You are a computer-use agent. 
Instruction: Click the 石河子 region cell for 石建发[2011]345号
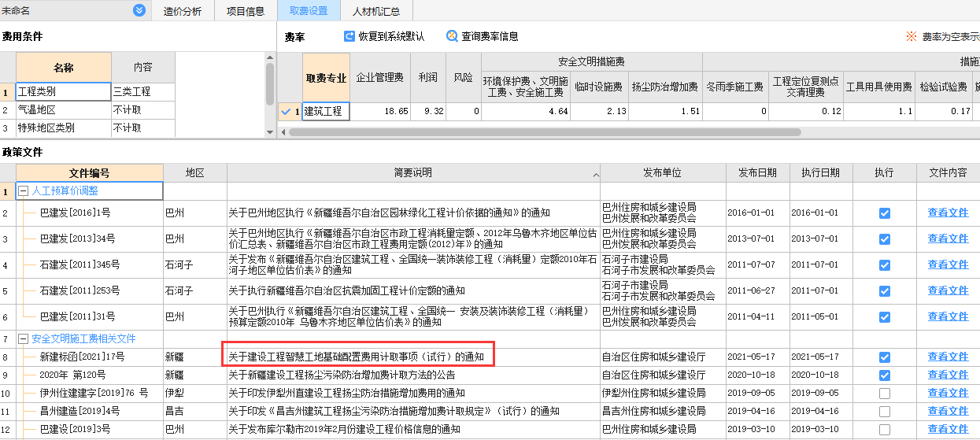[x=194, y=264]
